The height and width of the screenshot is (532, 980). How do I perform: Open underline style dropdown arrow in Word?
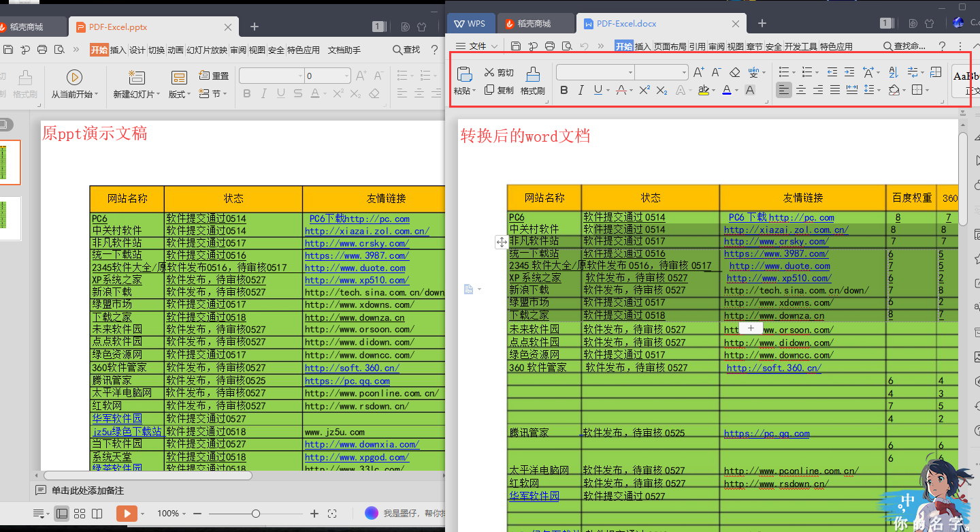pos(608,91)
